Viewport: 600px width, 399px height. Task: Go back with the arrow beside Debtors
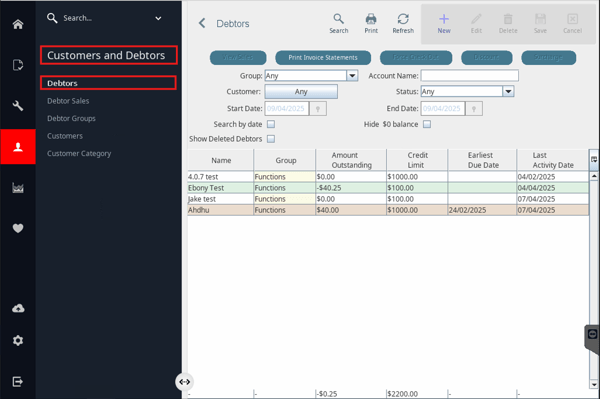coord(202,23)
